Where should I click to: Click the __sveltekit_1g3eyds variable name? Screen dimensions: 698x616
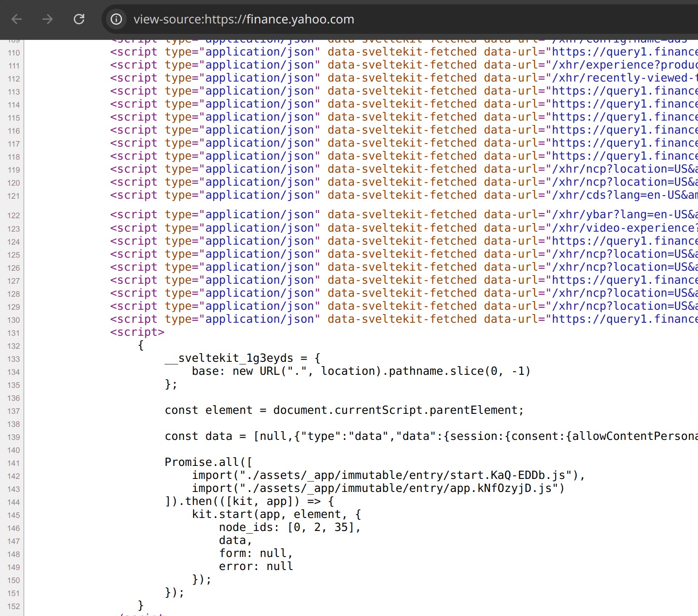[x=229, y=358]
